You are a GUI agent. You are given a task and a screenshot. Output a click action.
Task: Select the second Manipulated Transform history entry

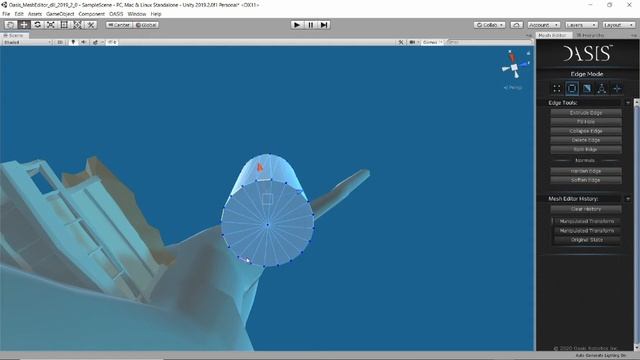pyautogui.click(x=587, y=231)
